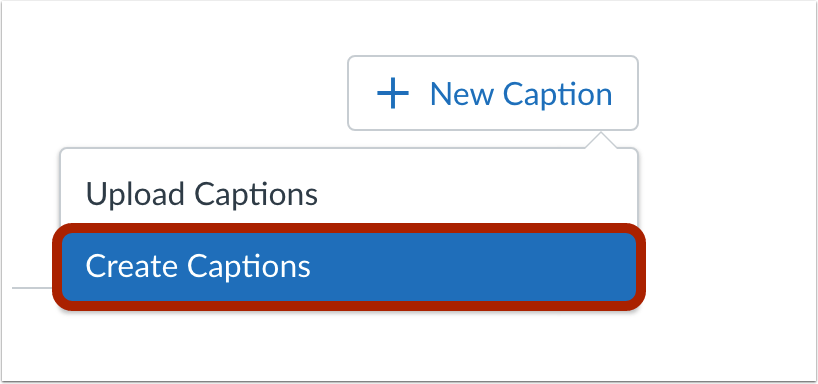
Task: Click the plus icon in New Caption
Action: coord(393,94)
